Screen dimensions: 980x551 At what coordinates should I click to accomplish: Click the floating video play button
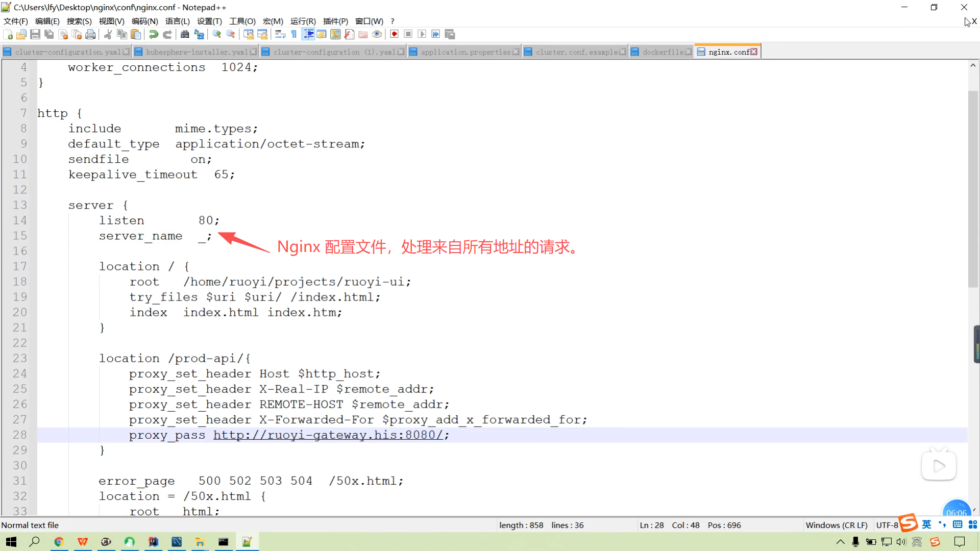tap(939, 466)
